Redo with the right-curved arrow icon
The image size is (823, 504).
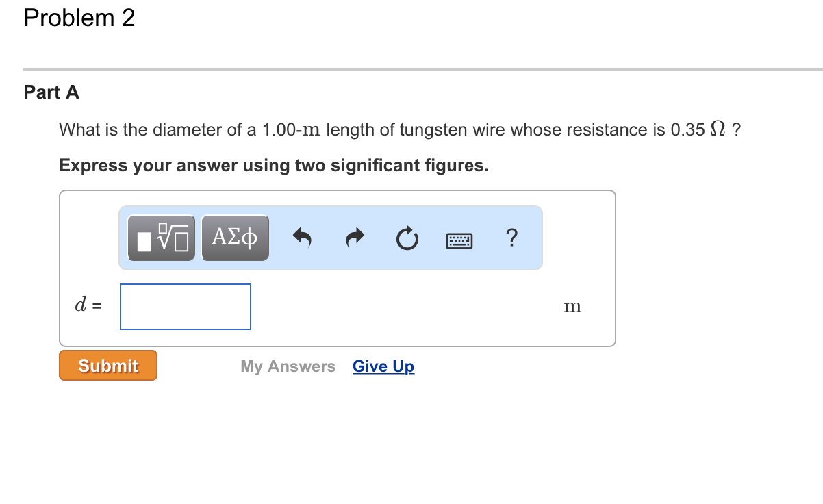pyautogui.click(x=355, y=238)
